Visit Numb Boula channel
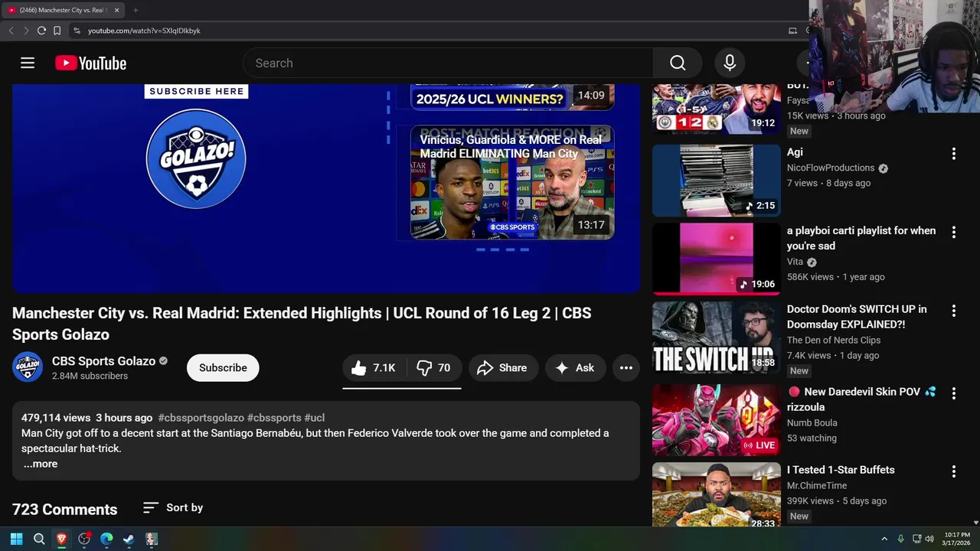 [812, 422]
